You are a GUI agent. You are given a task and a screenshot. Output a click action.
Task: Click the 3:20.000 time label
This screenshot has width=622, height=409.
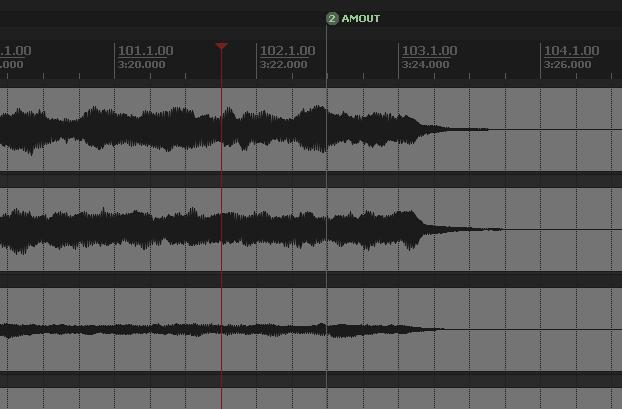[142, 65]
